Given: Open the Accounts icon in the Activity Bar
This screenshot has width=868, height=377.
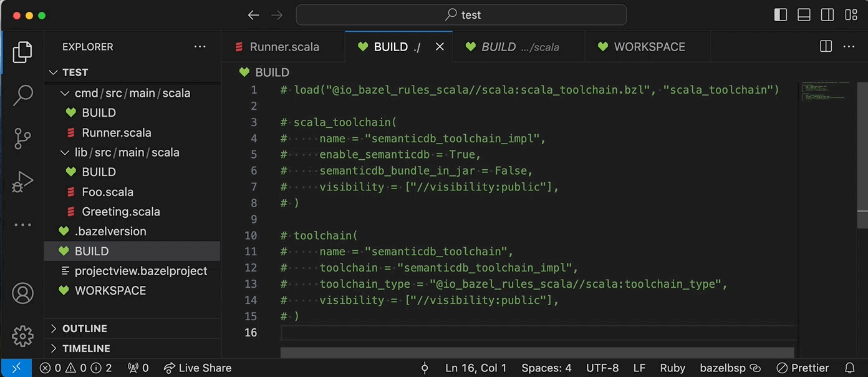Looking at the screenshot, I should 22,292.
